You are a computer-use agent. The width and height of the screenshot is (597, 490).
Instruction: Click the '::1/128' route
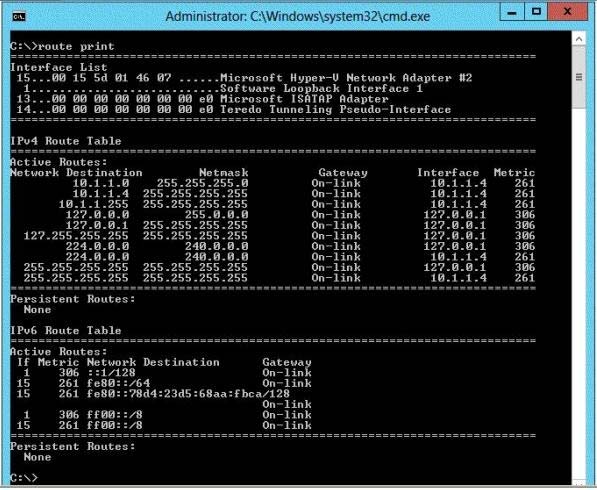coord(111,373)
